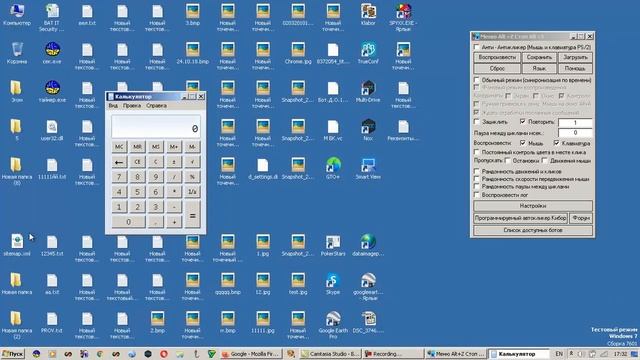Select the 3.bmp image icon

pyautogui.click(x=193, y=15)
